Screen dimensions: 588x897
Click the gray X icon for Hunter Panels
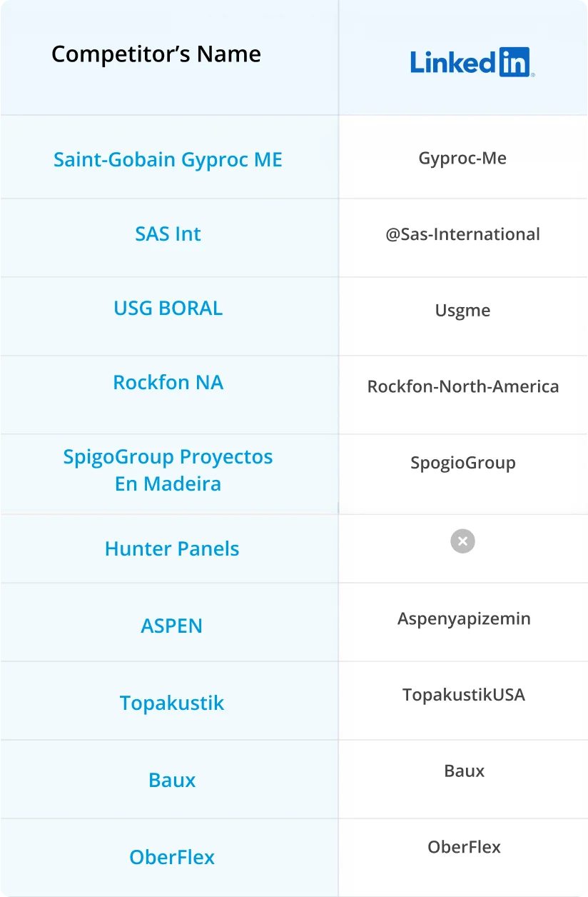tap(462, 541)
